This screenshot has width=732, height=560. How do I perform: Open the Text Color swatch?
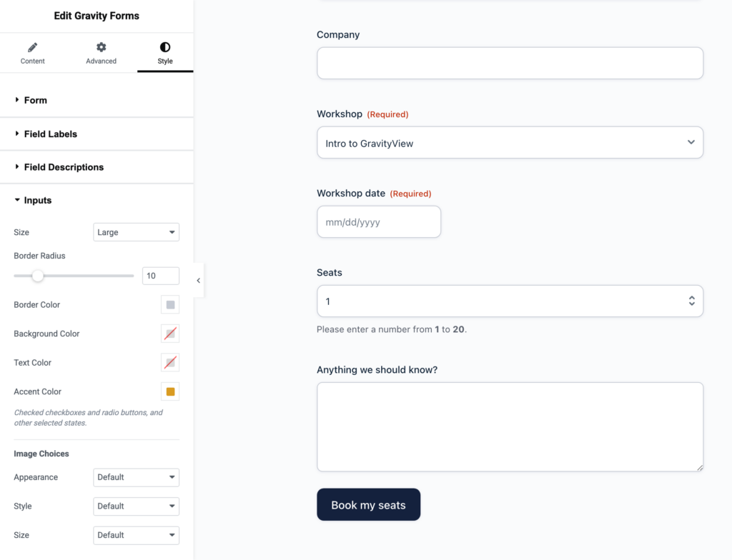point(170,363)
